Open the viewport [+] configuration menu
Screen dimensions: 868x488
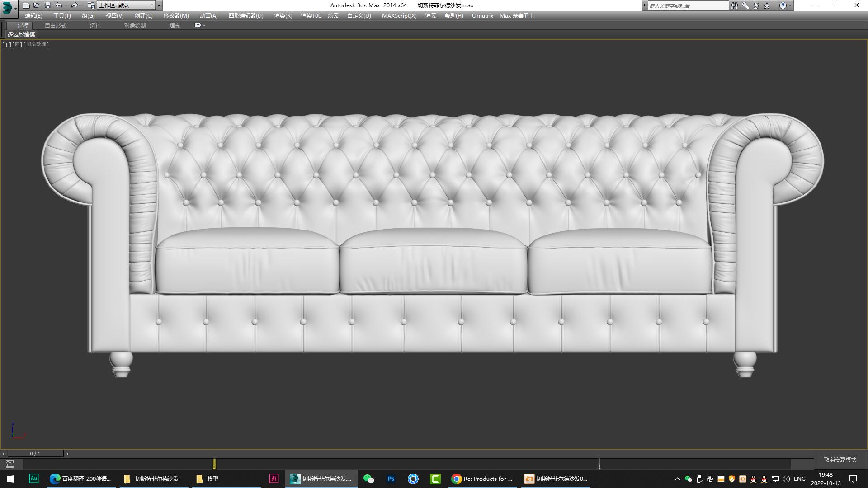click(x=6, y=44)
